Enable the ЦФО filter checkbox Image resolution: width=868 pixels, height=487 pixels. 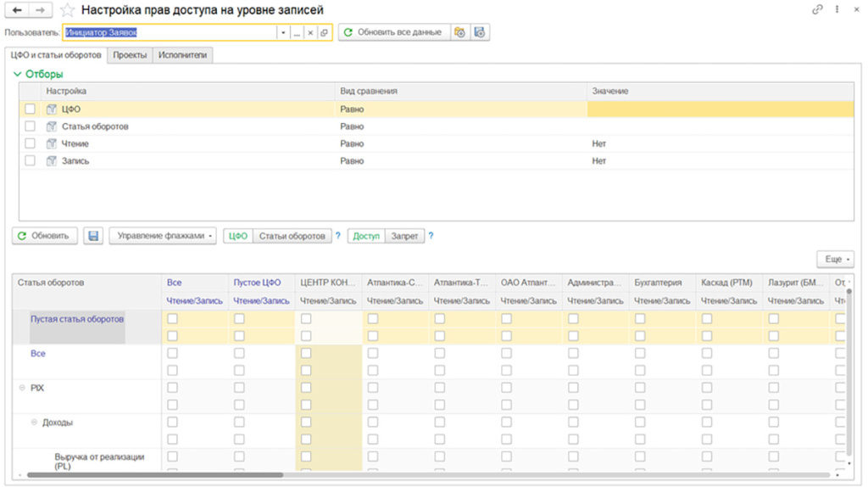click(31, 109)
